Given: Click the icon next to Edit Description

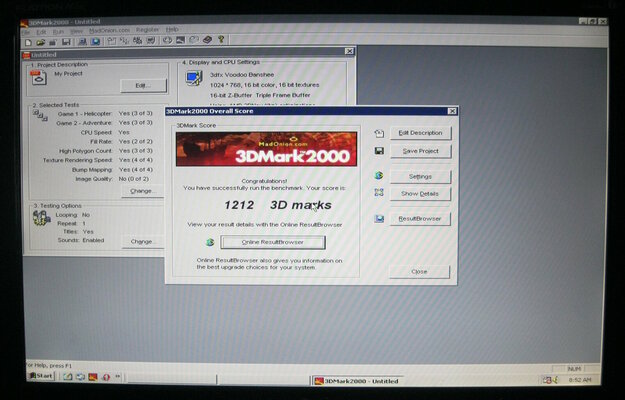Looking at the screenshot, I should [x=379, y=133].
